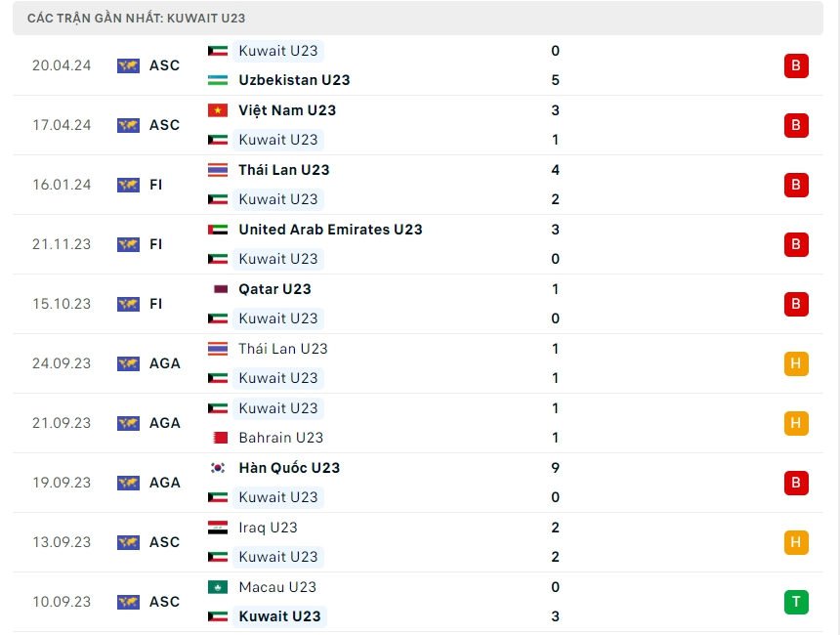Screen dimensions: 840x635
Task: Click the AGA label on 24.09.23 match
Action: tap(165, 363)
